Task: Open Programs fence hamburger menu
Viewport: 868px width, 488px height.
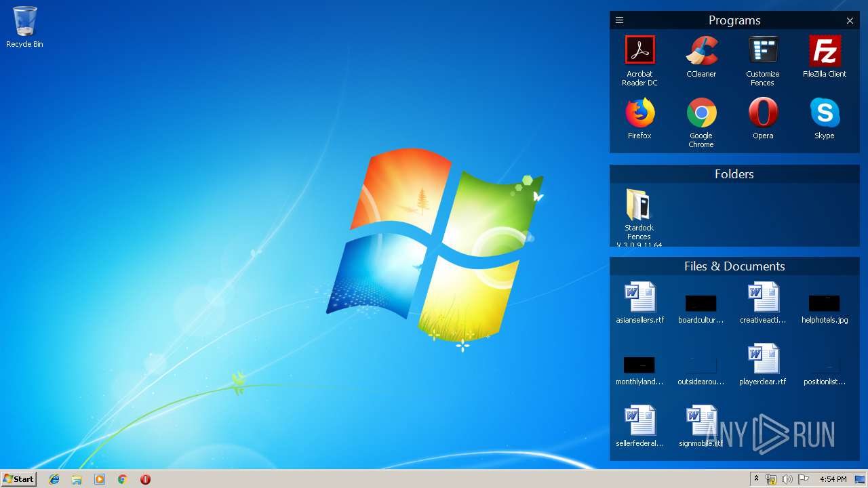Action: click(x=619, y=20)
